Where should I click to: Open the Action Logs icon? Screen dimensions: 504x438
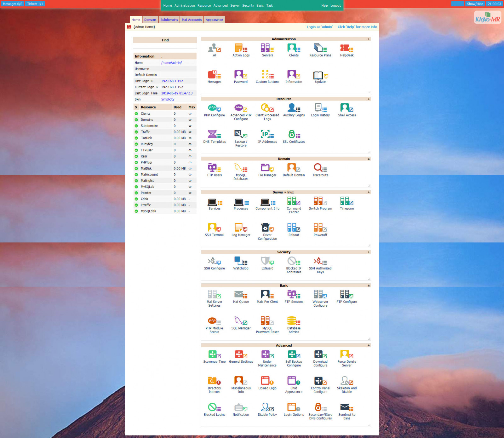pyautogui.click(x=241, y=50)
